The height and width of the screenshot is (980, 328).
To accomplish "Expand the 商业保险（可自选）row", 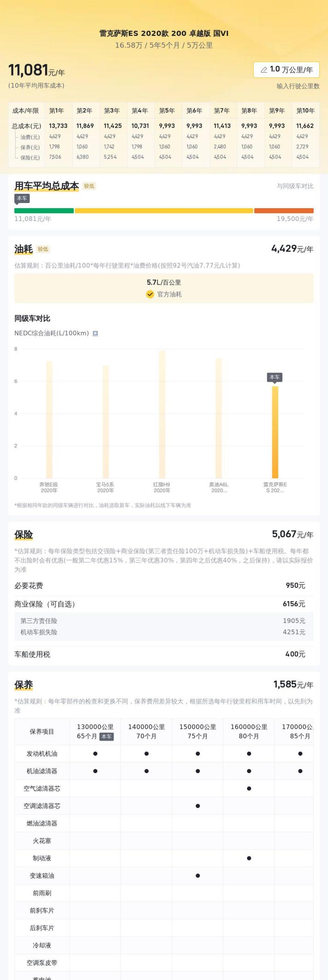I will pos(164,604).
